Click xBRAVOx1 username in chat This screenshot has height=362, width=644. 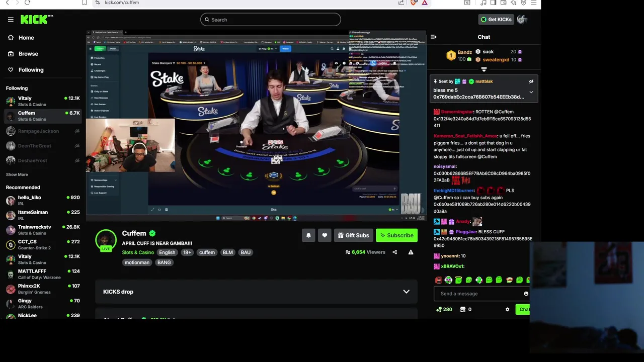[x=452, y=266]
